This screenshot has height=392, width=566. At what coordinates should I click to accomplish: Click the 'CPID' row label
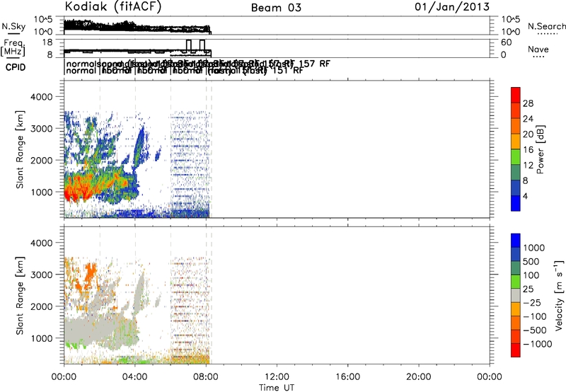[x=16, y=67]
